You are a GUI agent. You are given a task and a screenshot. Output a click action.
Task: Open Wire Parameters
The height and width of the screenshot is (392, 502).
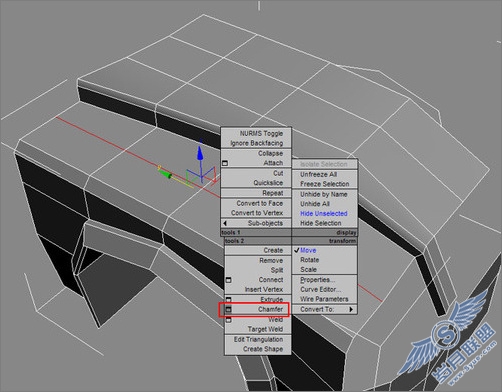point(324,299)
